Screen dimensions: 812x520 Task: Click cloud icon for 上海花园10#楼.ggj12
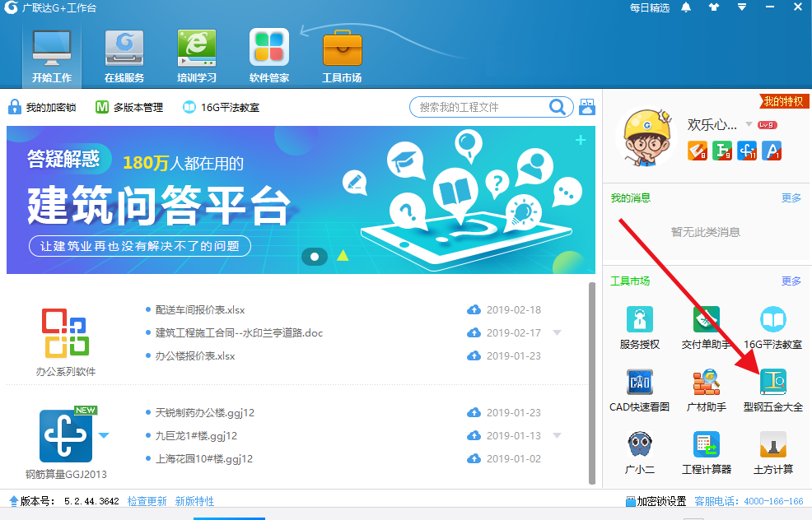point(474,459)
